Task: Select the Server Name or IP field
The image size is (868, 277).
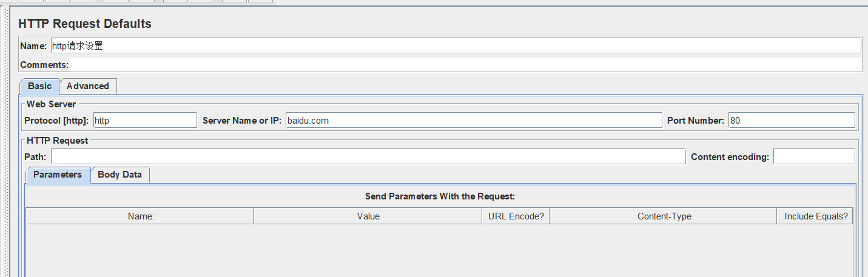Action: (x=474, y=120)
